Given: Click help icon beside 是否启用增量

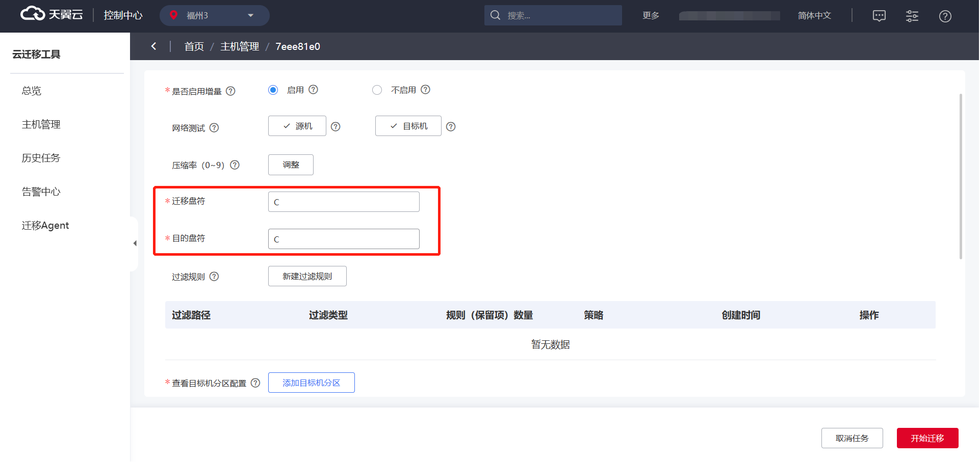Looking at the screenshot, I should (x=230, y=91).
